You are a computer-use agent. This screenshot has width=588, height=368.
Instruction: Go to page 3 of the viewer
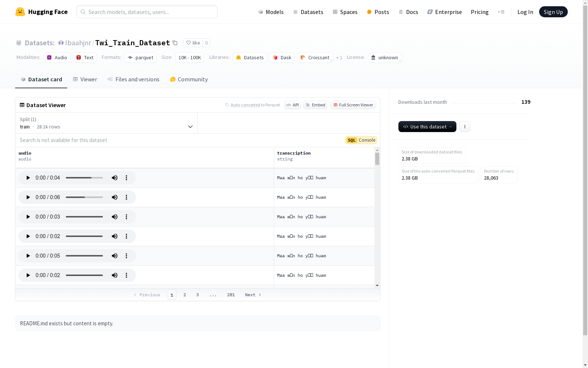tap(197, 295)
